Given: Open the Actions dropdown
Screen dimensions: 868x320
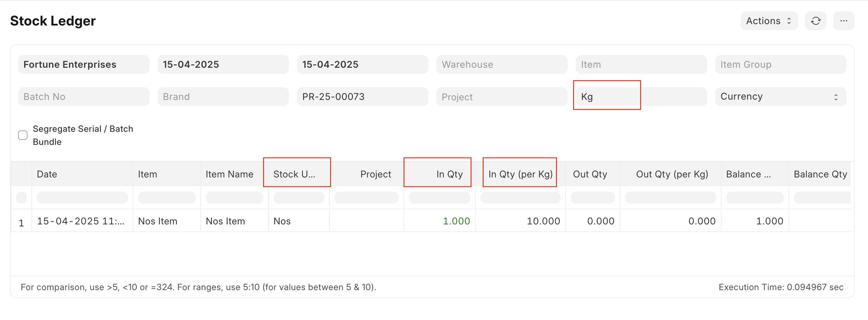Looking at the screenshot, I should [x=768, y=21].
